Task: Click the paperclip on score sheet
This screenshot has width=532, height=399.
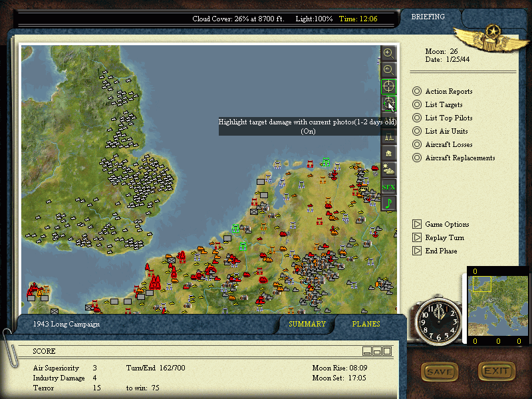Action: click(9, 348)
